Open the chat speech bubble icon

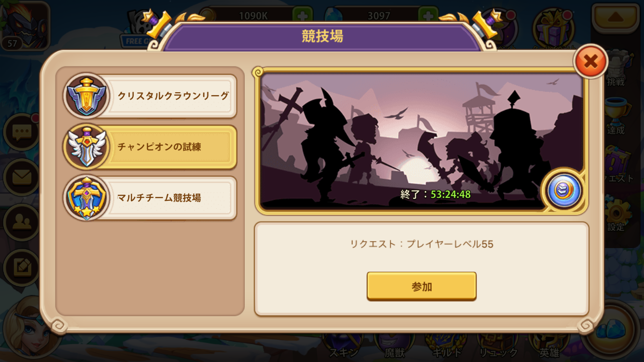(22, 132)
